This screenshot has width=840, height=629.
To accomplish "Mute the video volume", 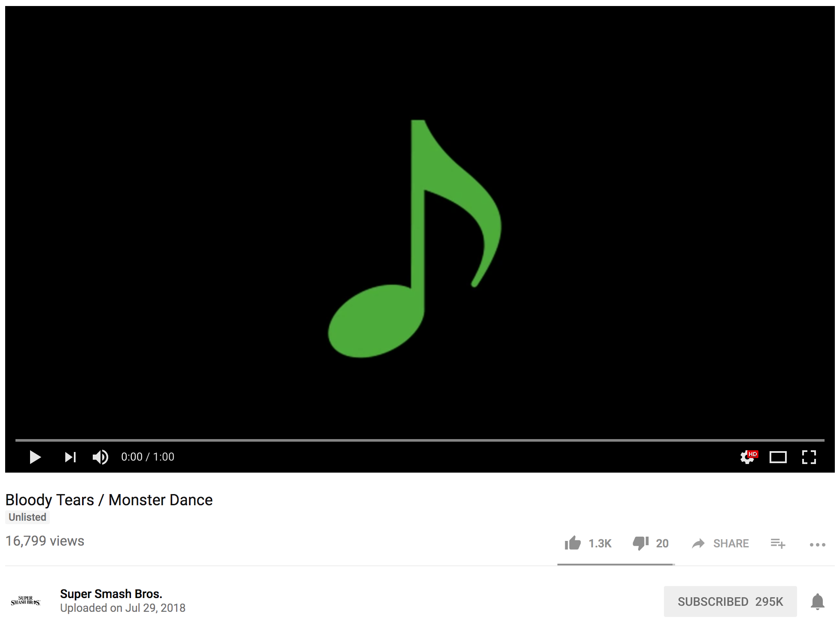I will pyautogui.click(x=100, y=457).
